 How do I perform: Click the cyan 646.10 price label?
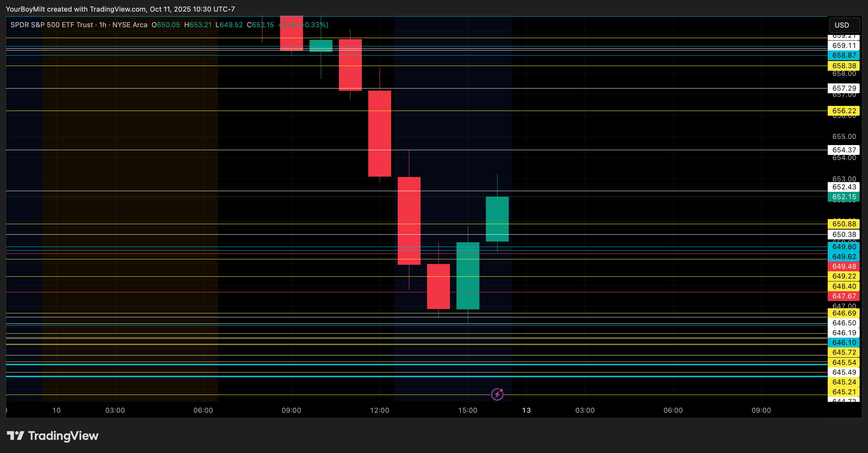[844, 342]
